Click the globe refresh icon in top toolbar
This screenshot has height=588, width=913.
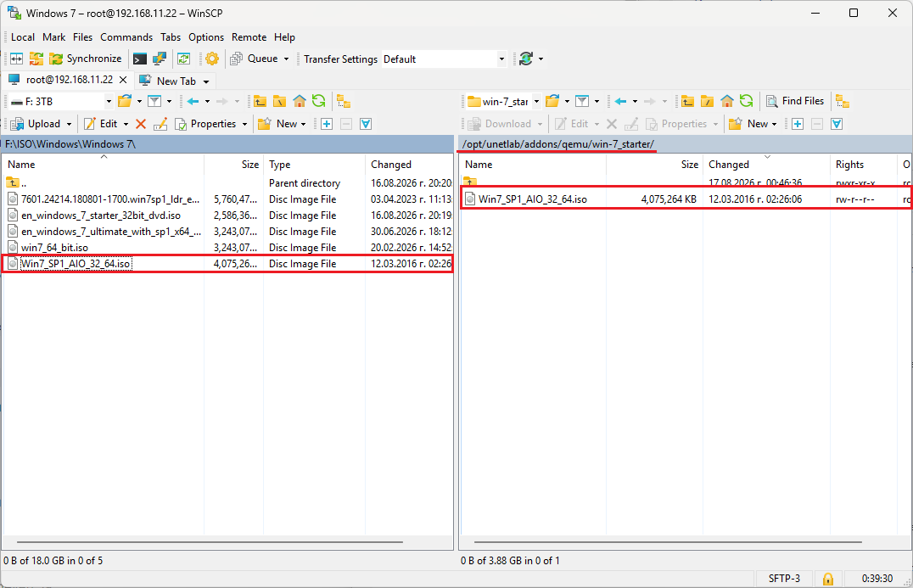point(526,59)
